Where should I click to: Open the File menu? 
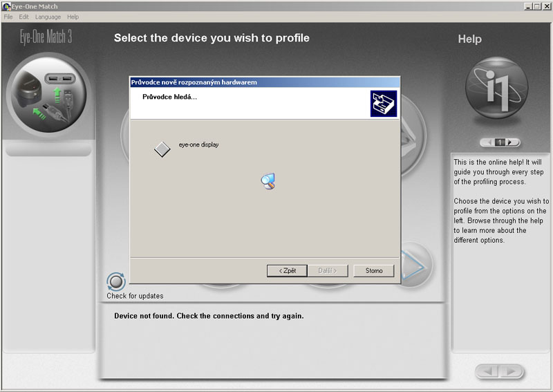point(8,17)
